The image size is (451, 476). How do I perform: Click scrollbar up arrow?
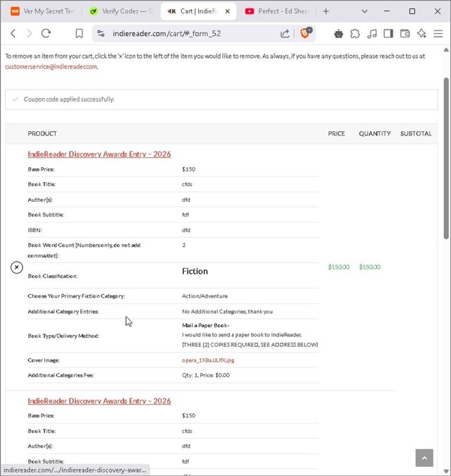(446, 50)
